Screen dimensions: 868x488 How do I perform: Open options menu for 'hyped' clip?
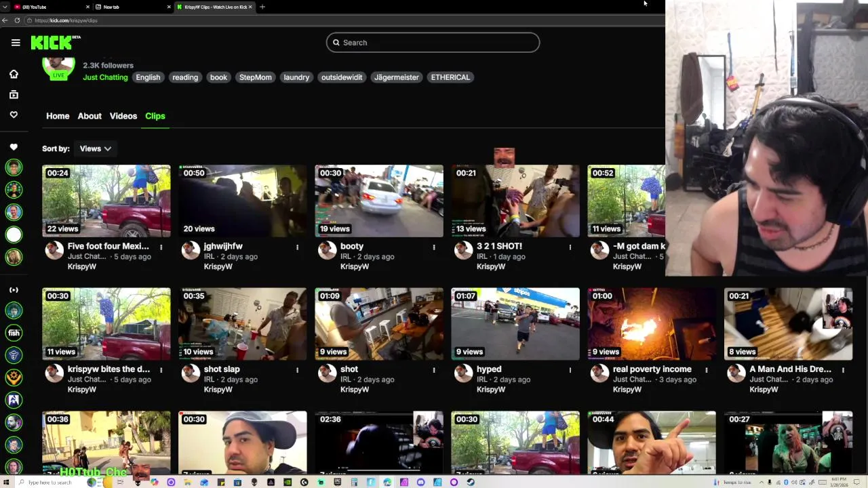click(570, 370)
